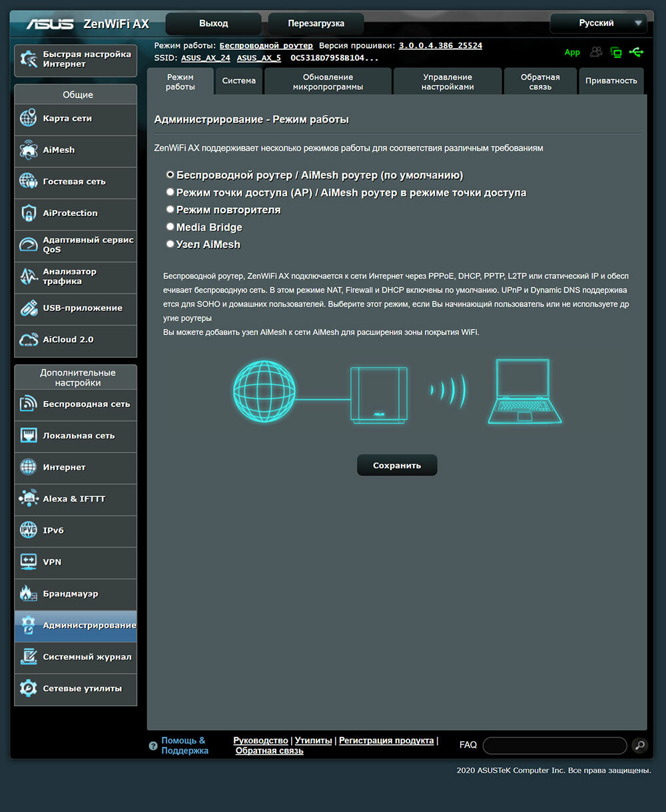The height and width of the screenshot is (812, 666).
Task: Open the Quick Internet Setup wizard icon
Action: point(29,59)
